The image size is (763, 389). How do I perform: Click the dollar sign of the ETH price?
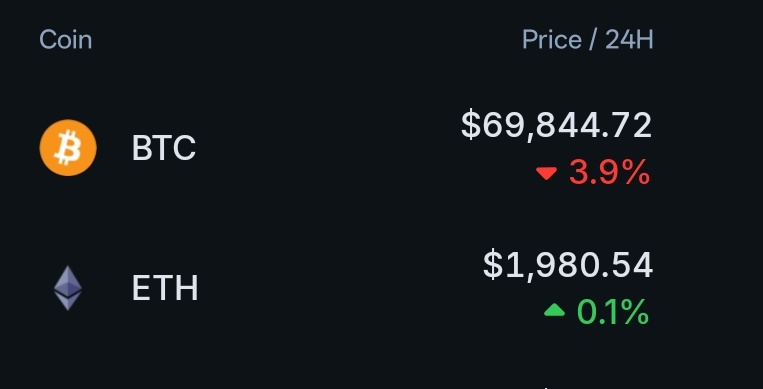tap(492, 265)
